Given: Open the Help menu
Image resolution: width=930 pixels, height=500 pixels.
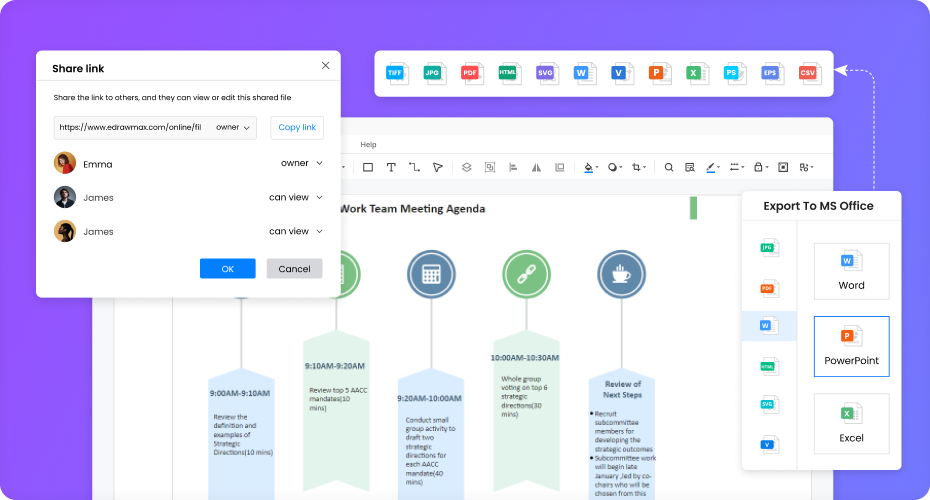Looking at the screenshot, I should pyautogui.click(x=368, y=145).
